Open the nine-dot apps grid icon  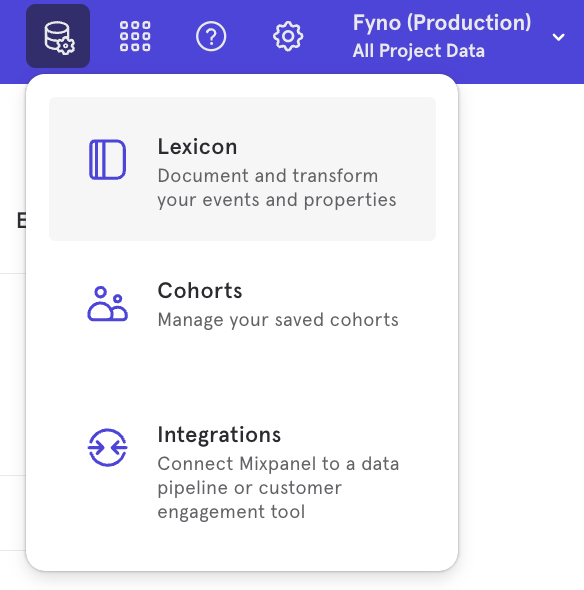click(135, 36)
